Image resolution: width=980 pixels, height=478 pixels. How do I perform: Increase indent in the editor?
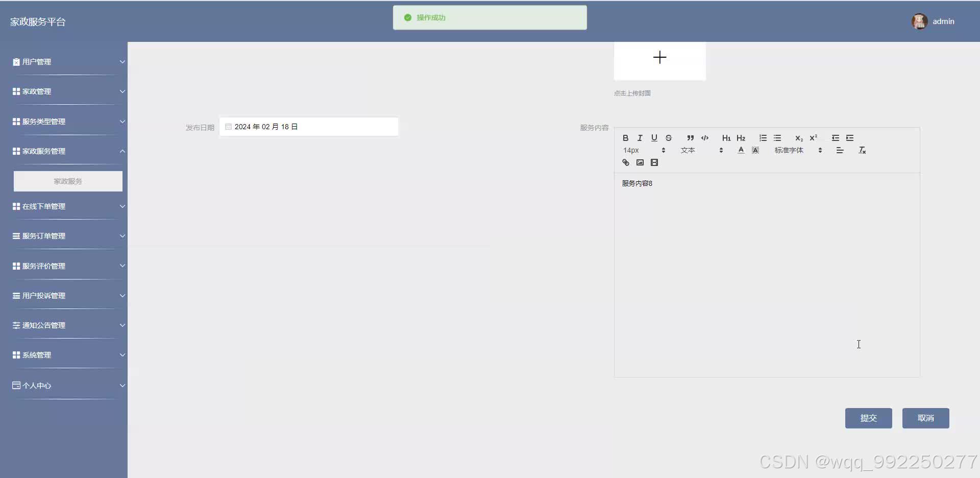849,138
